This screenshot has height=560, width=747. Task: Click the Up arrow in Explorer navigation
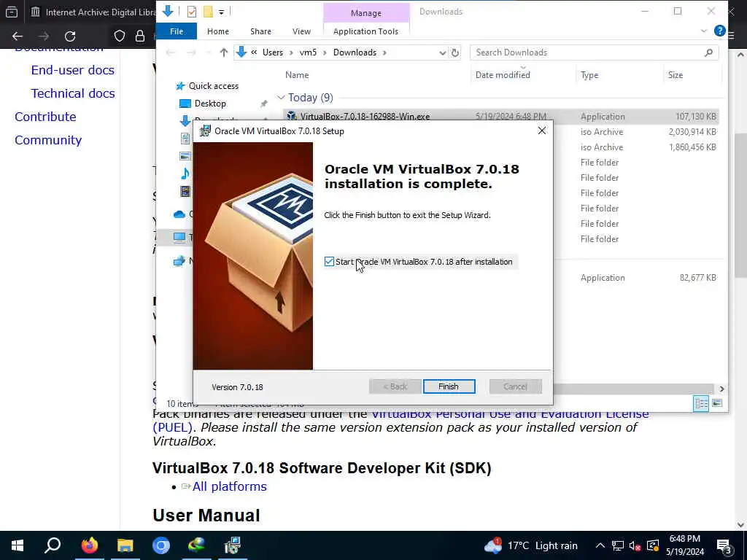pos(223,52)
